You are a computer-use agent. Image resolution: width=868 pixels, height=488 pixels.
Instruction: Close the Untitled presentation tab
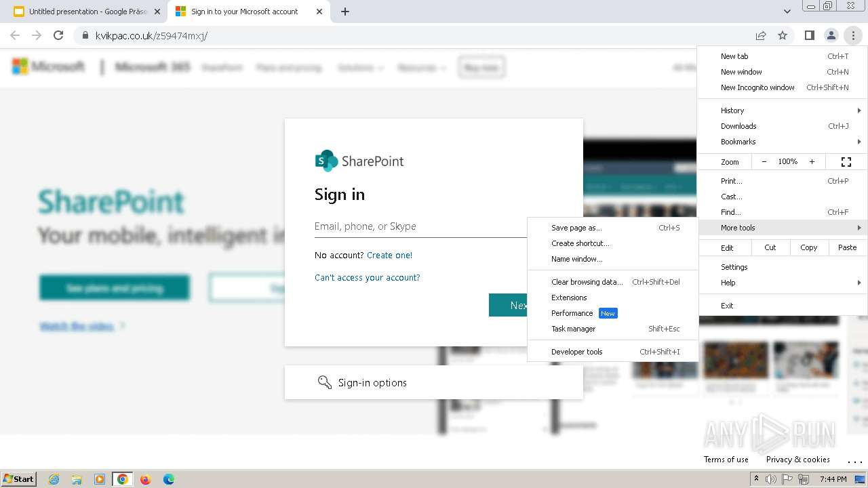[x=157, y=12]
